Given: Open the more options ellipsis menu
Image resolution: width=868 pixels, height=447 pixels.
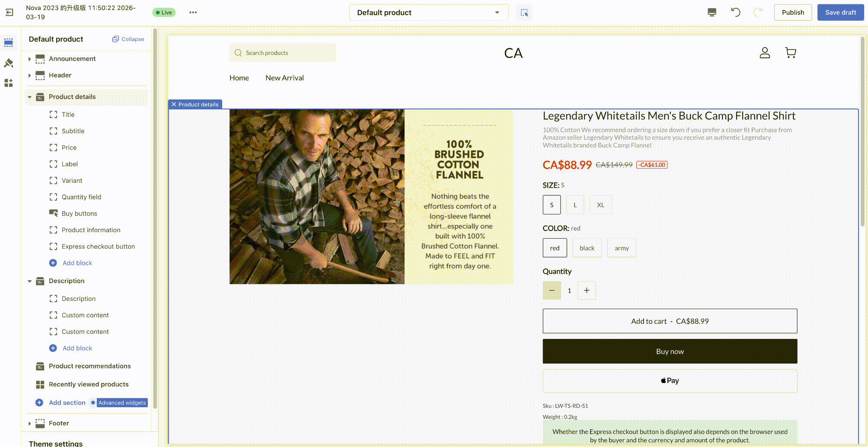Looking at the screenshot, I should (193, 13).
